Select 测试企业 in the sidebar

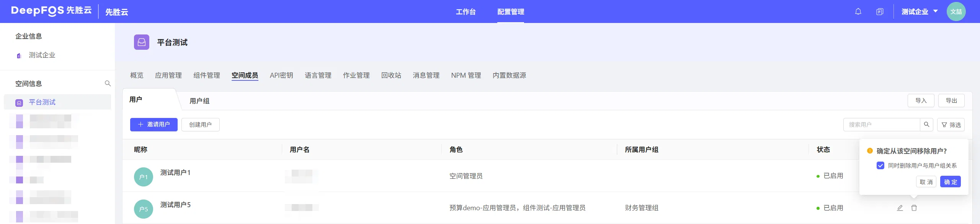coord(42,55)
